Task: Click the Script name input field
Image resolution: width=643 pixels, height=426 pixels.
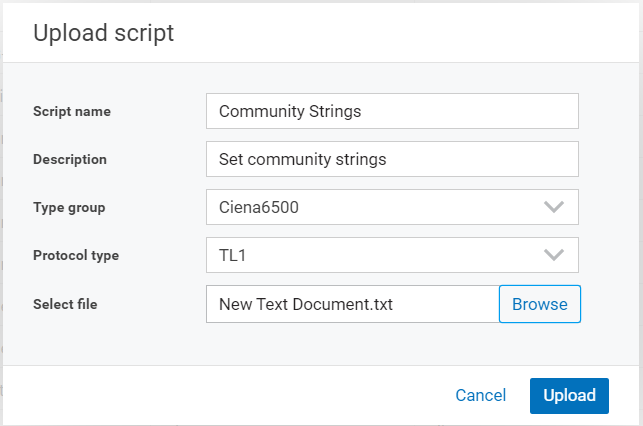Action: [x=392, y=111]
